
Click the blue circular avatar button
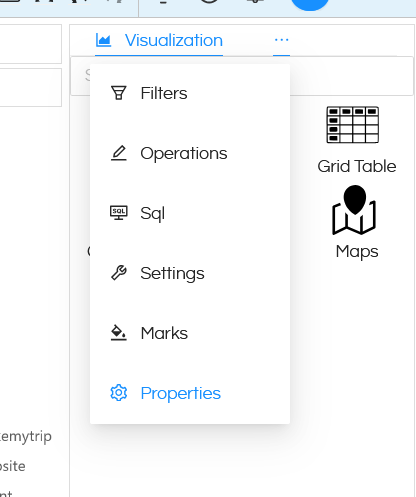[310, 3]
